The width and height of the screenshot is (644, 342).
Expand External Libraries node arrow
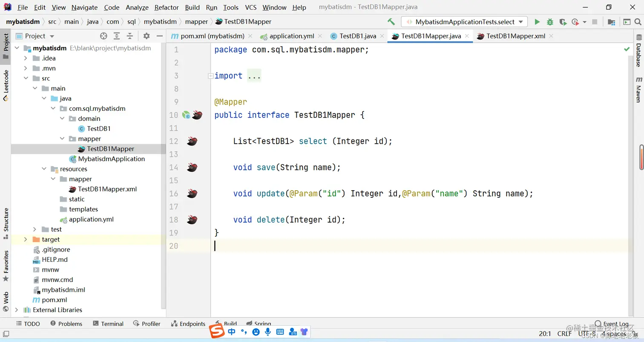pyautogui.click(x=17, y=310)
